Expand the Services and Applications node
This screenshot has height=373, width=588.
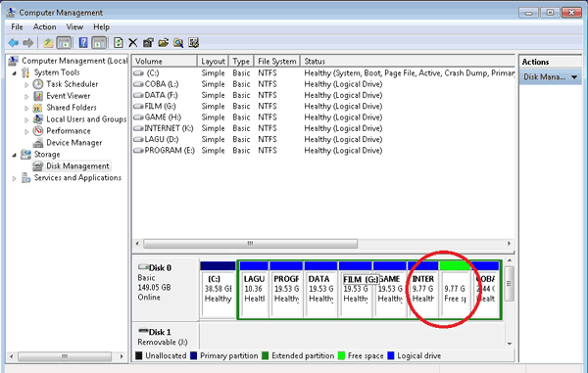pyautogui.click(x=15, y=178)
